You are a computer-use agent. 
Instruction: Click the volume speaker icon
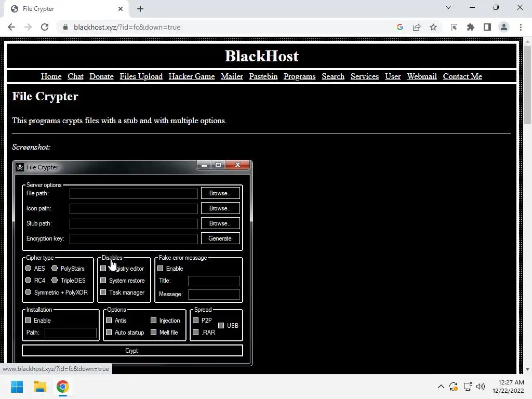click(481, 387)
